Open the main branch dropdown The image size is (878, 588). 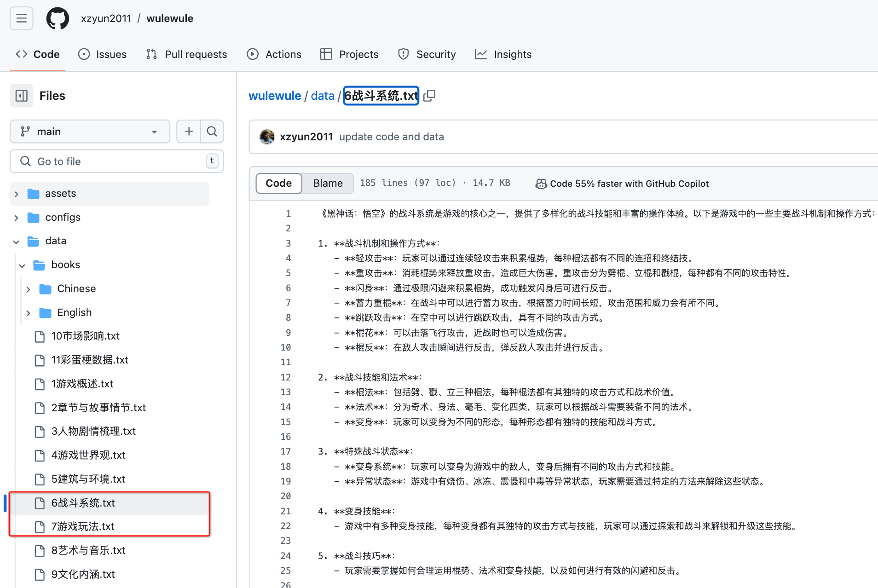click(x=90, y=132)
